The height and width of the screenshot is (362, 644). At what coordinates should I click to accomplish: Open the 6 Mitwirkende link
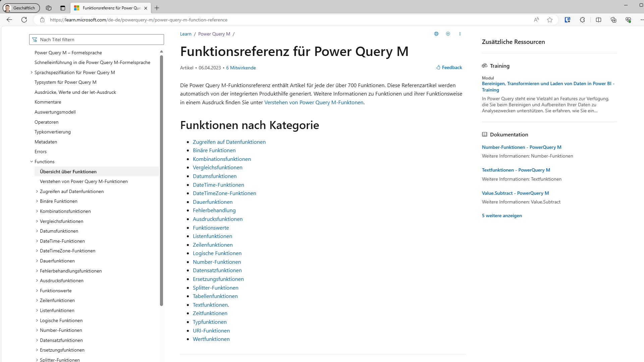[241, 68]
